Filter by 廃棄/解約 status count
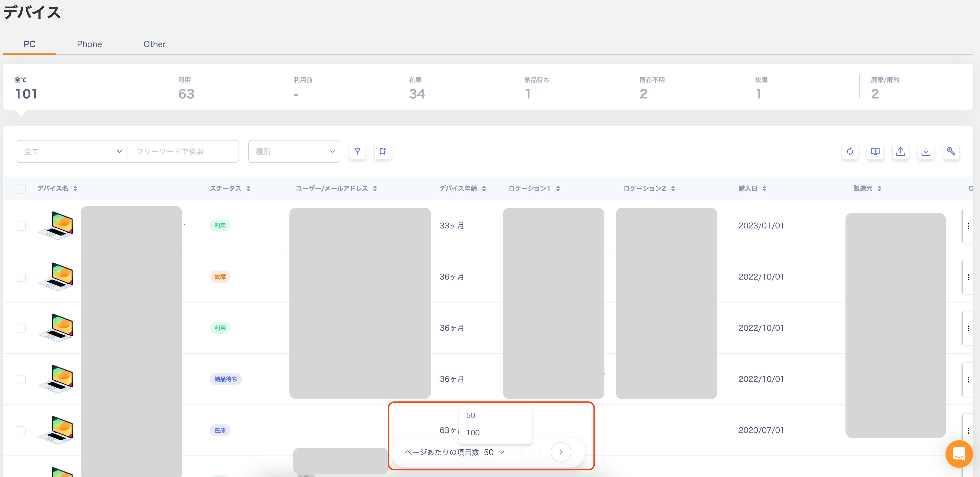Viewport: 980px width, 477px height. 885,88
